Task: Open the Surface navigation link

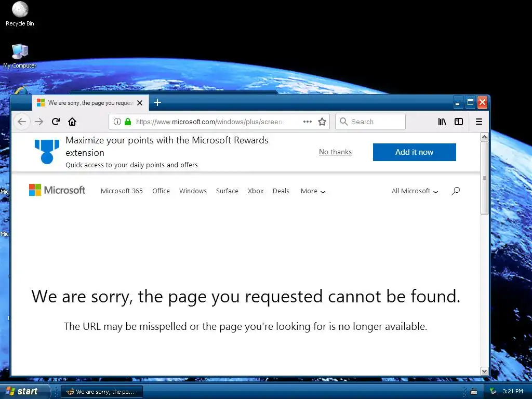Action: click(227, 191)
